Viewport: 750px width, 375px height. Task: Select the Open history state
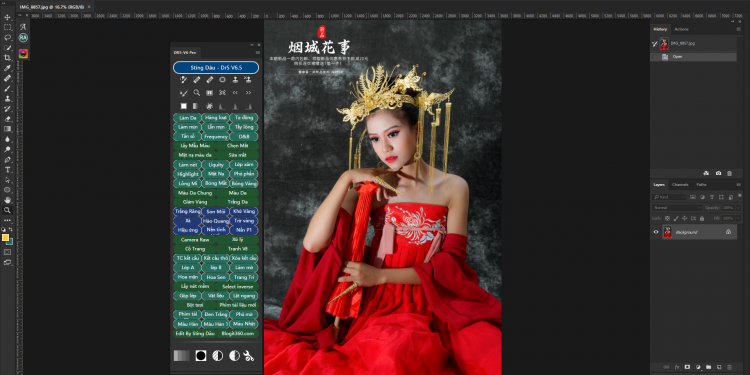(x=694, y=57)
